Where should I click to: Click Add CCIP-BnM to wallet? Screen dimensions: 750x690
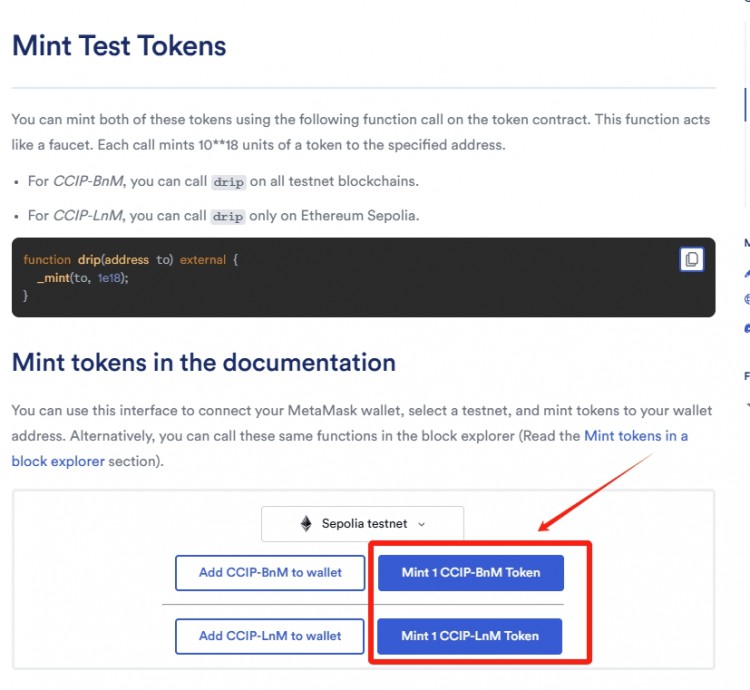[270, 572]
